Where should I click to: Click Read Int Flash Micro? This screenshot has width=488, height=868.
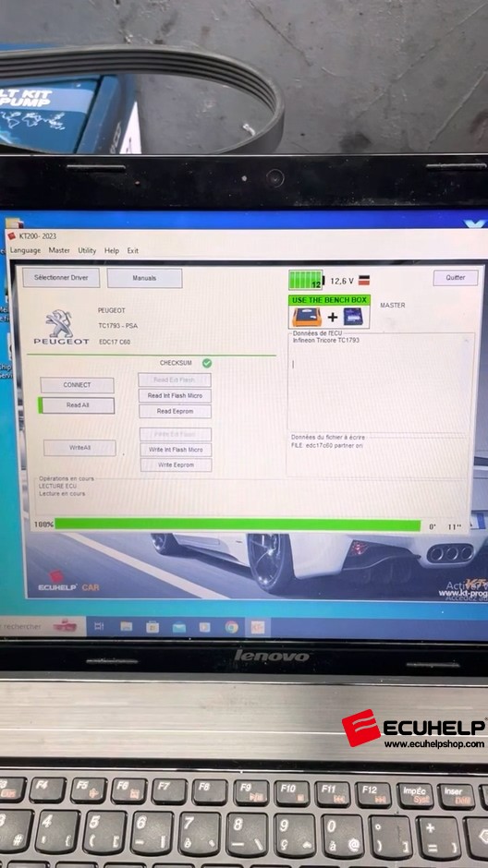175,396
